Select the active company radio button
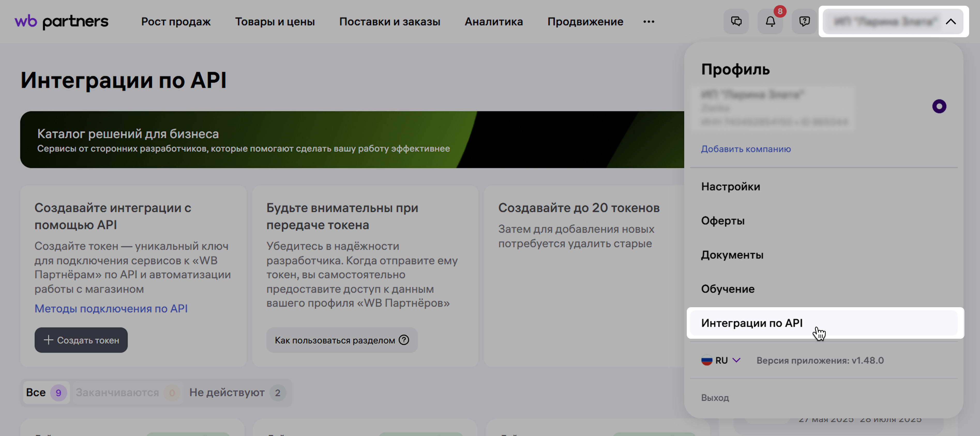Screen dimensions: 980x436 point(939,107)
